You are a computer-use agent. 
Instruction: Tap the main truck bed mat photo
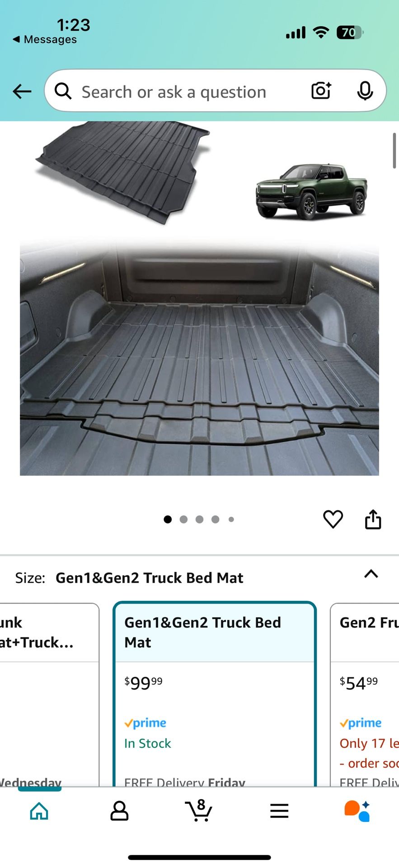click(x=199, y=359)
